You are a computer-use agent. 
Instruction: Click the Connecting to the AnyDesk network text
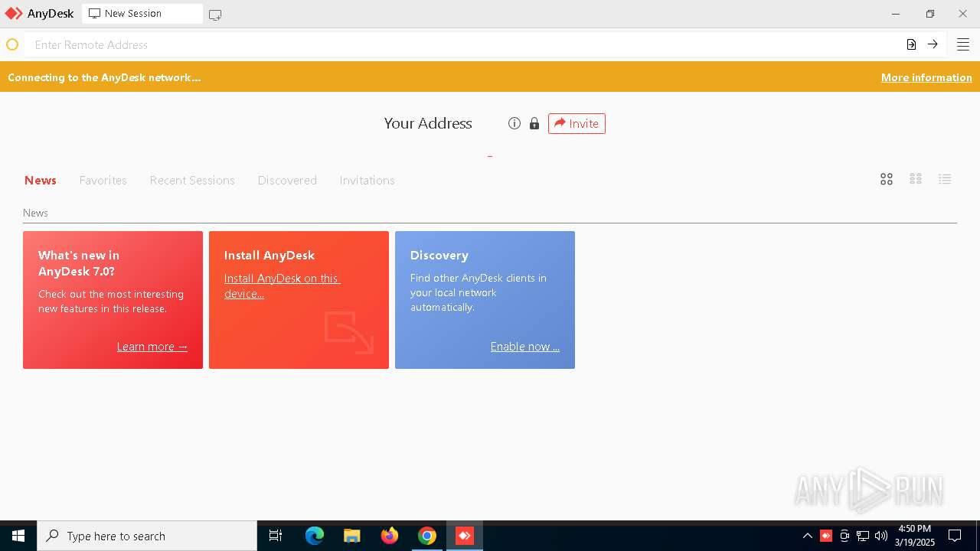pyautogui.click(x=104, y=77)
